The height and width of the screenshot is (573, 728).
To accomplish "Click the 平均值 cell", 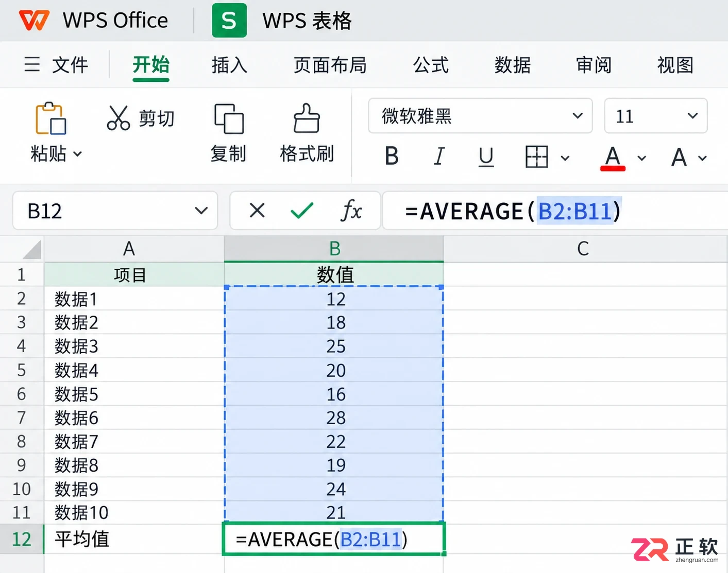I will (x=134, y=539).
